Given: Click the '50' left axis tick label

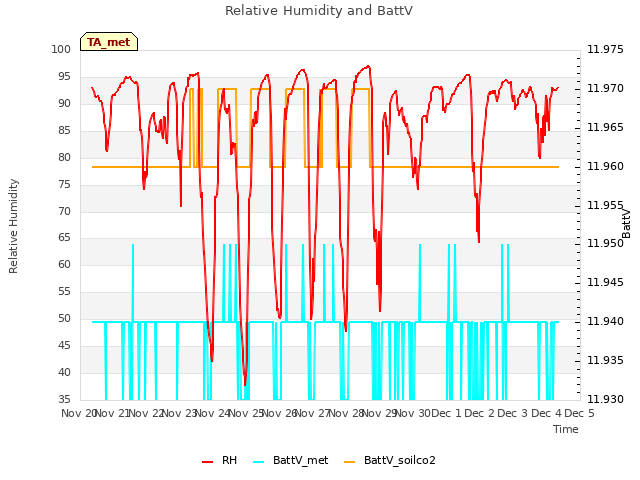Looking at the screenshot, I should point(64,318).
